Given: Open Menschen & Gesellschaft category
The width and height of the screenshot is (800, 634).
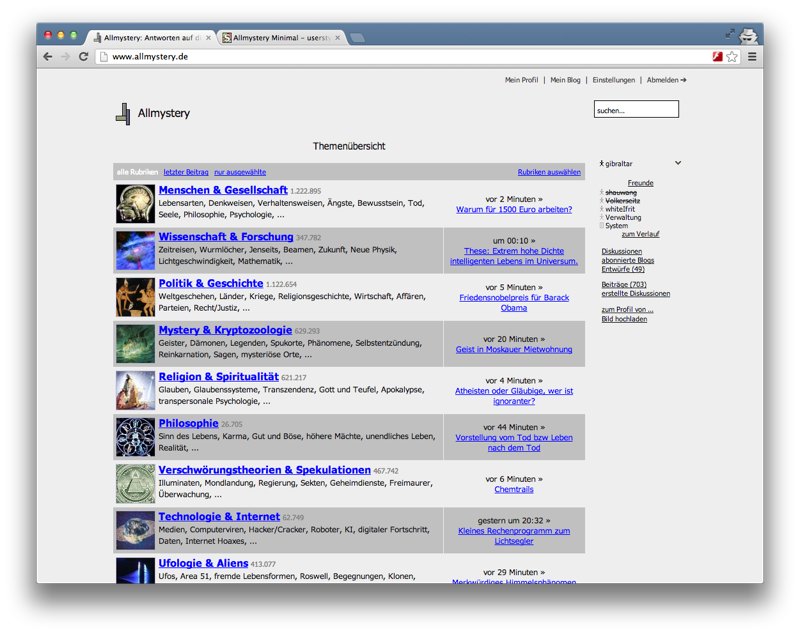Looking at the screenshot, I should click(223, 190).
